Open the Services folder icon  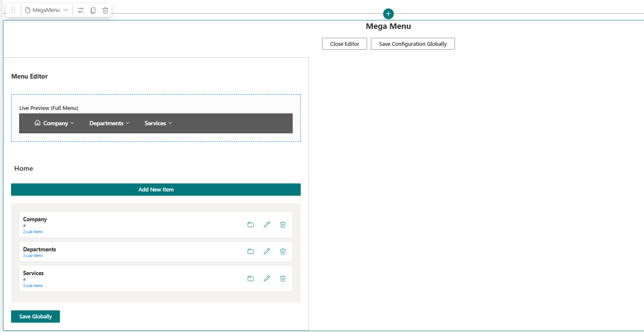[251, 279]
